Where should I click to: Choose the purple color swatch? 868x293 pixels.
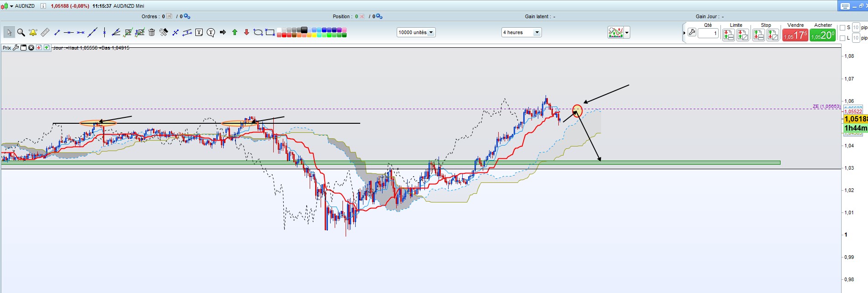click(x=339, y=30)
